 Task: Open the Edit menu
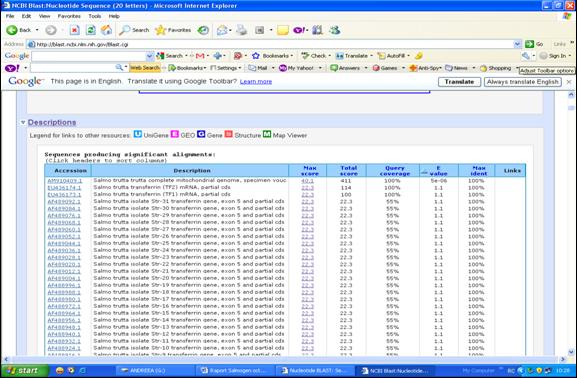click(26, 16)
